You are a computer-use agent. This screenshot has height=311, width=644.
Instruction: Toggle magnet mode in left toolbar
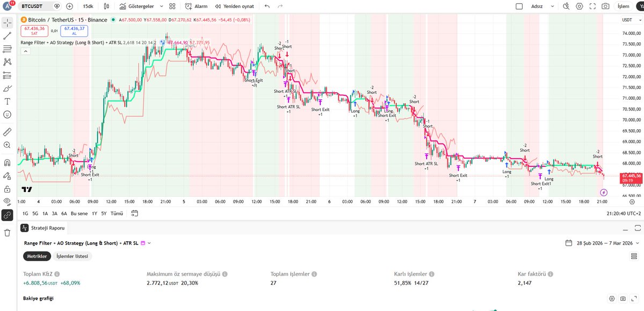(8, 162)
